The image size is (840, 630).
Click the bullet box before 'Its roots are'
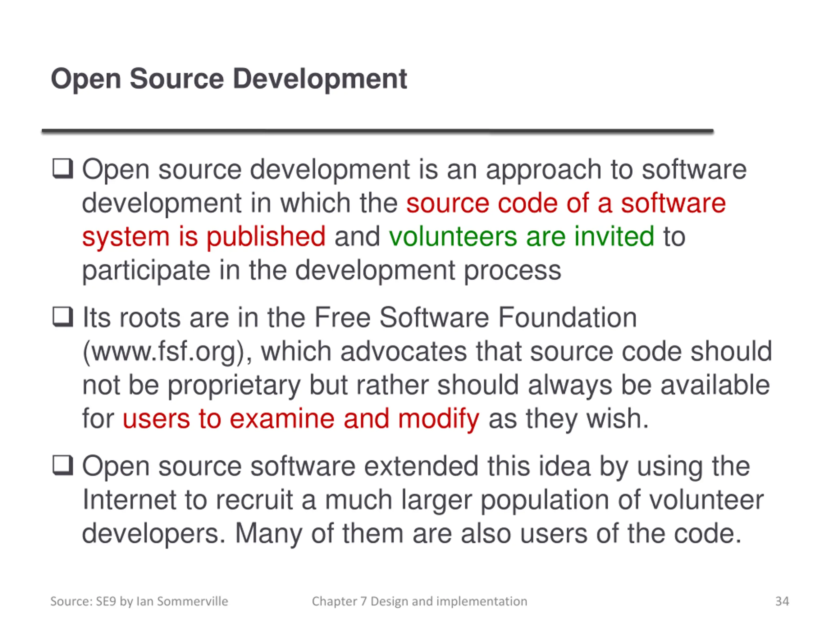pos(63,317)
